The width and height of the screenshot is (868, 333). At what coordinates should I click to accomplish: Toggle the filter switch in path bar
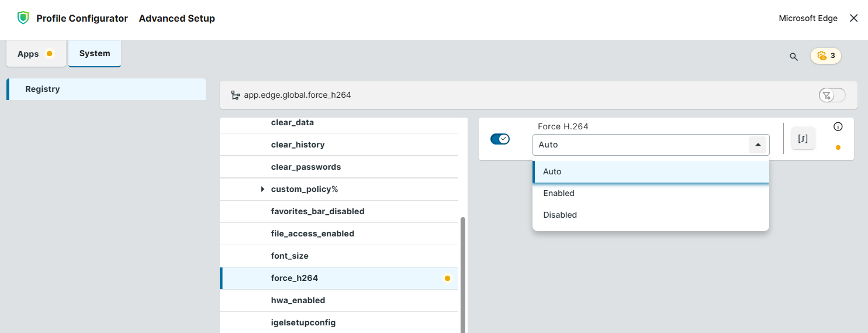(832, 95)
